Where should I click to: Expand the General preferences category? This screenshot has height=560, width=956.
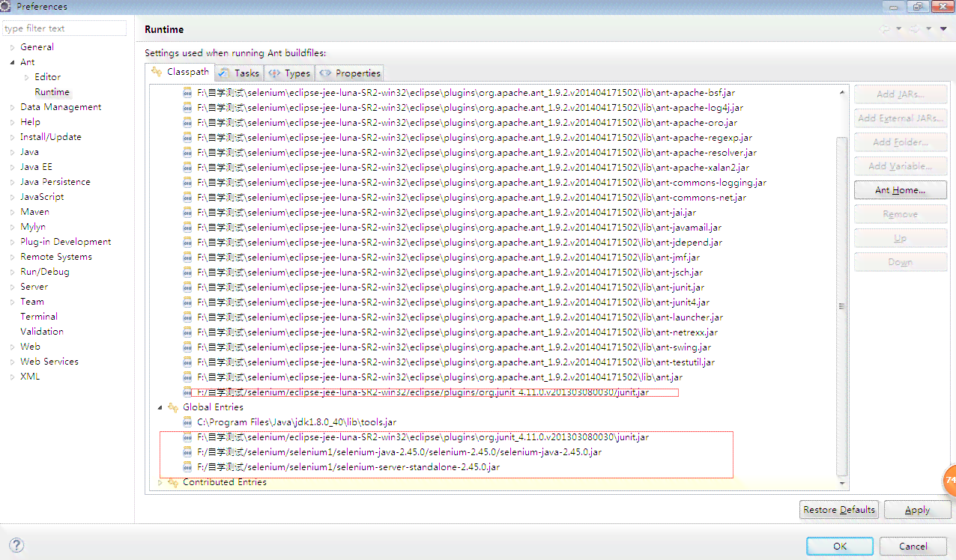point(12,47)
